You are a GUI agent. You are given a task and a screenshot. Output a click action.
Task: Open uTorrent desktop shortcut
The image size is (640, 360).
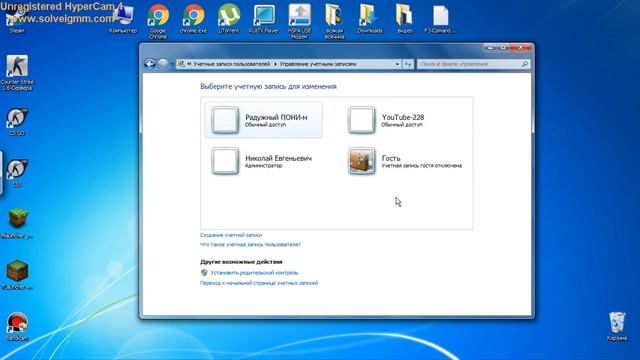tap(229, 19)
